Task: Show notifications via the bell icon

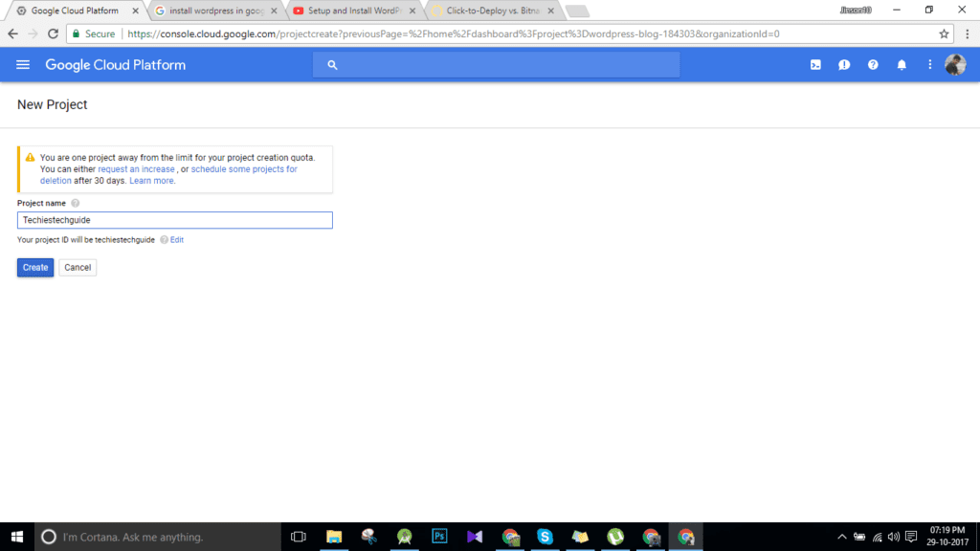Action: tap(902, 65)
